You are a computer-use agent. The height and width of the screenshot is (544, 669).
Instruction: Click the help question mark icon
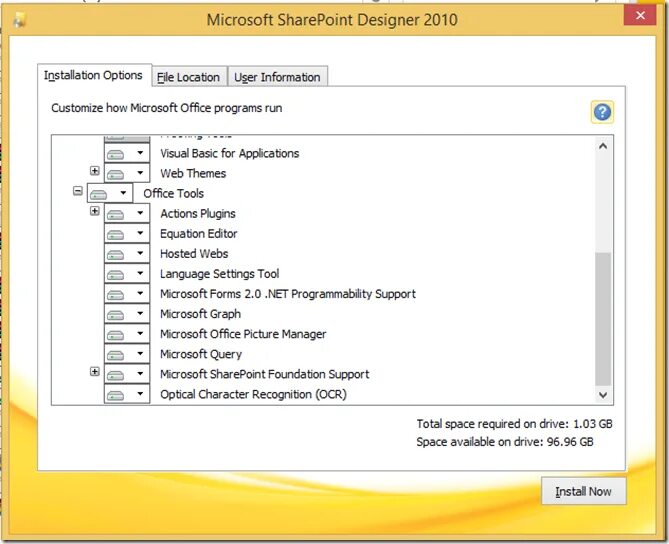pos(602,112)
